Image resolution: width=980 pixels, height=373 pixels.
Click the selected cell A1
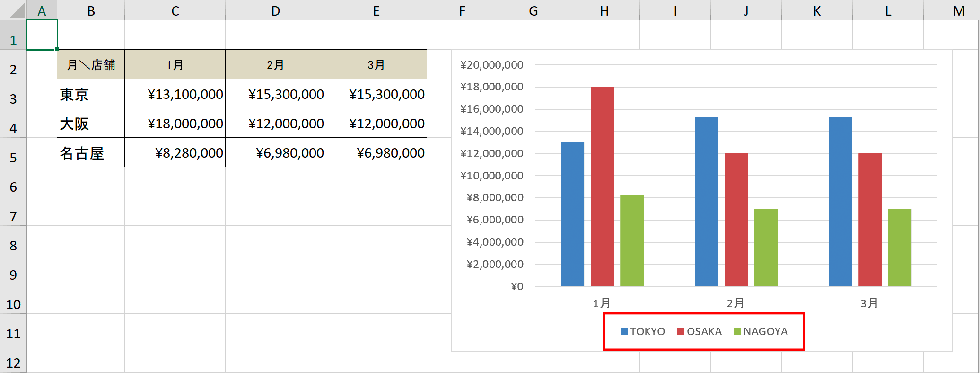coord(42,35)
